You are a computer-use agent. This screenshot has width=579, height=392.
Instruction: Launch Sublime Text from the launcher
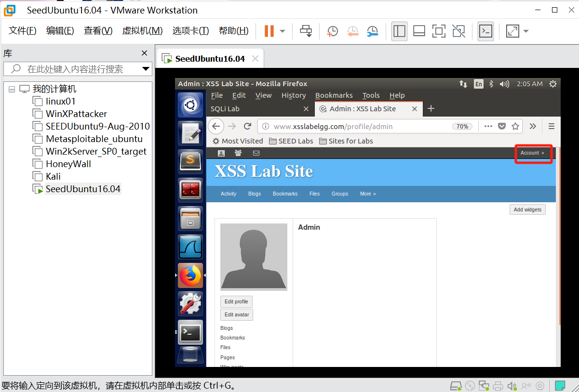tap(190, 162)
